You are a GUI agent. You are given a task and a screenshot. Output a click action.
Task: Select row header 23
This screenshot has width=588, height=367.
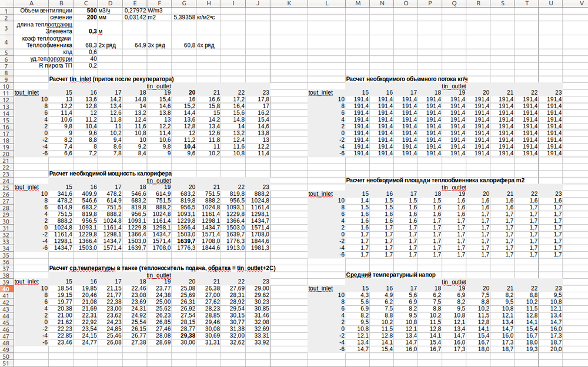[6, 174]
